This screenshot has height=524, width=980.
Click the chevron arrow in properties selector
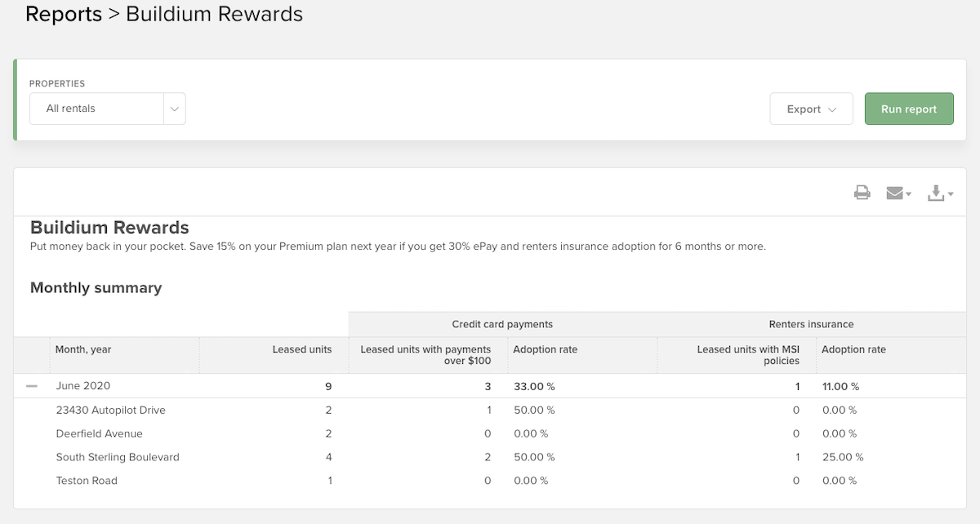tap(175, 109)
